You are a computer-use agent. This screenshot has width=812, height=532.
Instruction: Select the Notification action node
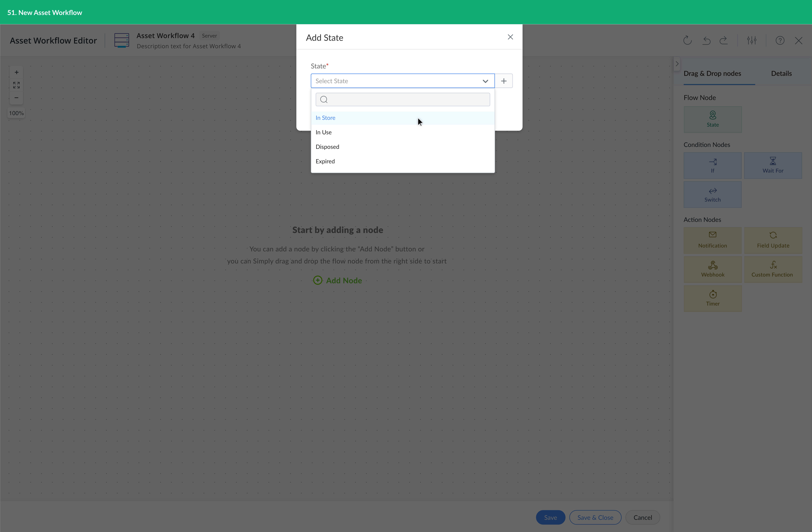click(x=712, y=240)
